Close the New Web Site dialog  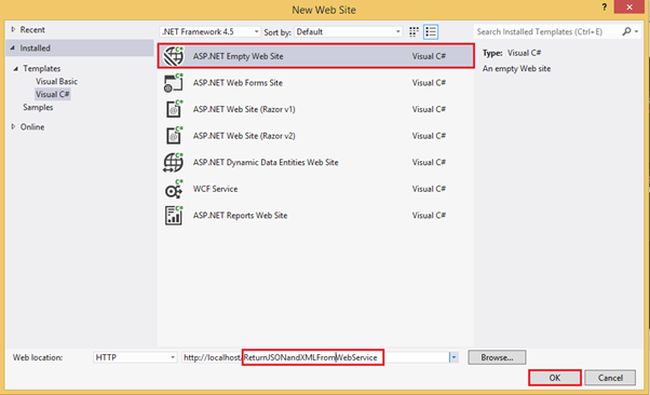tap(629, 7)
